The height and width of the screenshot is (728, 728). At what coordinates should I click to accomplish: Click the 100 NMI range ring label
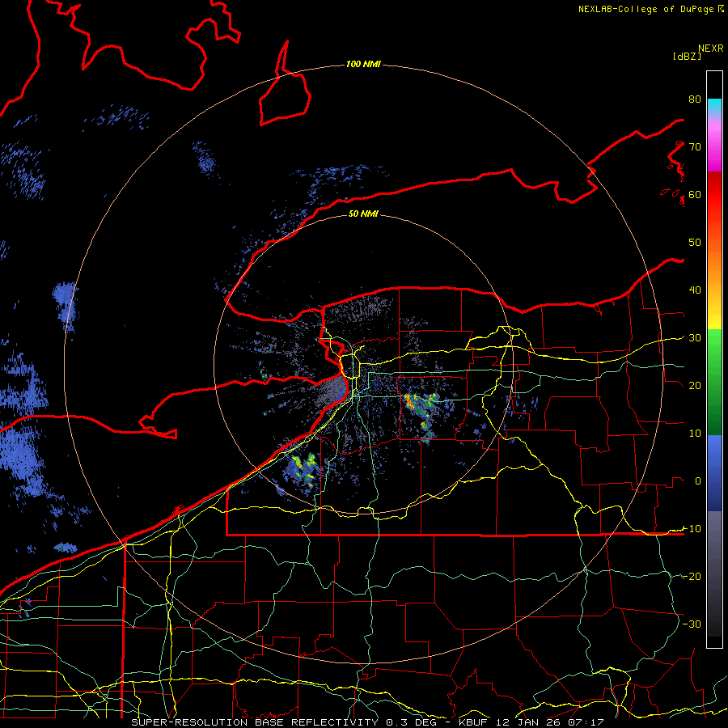tap(363, 64)
